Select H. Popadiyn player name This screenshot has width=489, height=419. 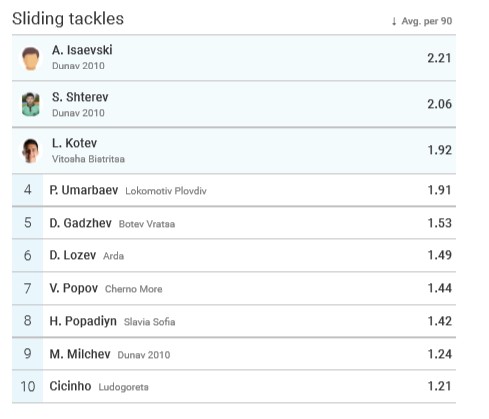[x=83, y=321]
